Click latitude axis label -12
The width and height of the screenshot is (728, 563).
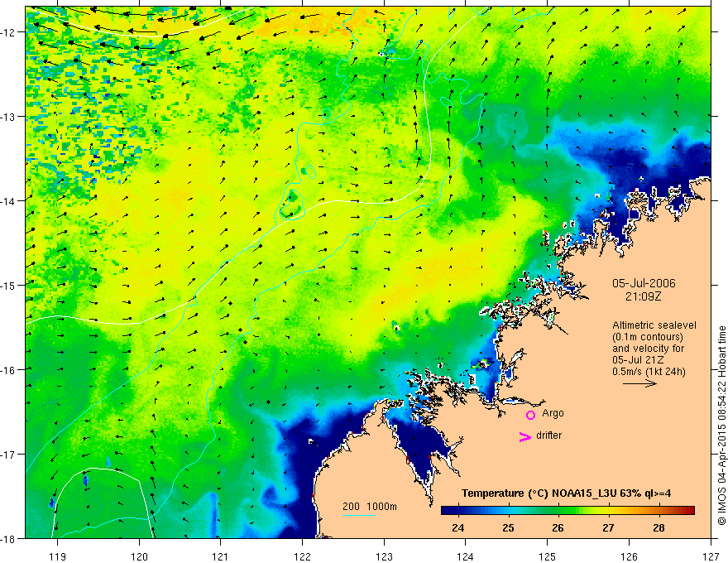(9, 32)
